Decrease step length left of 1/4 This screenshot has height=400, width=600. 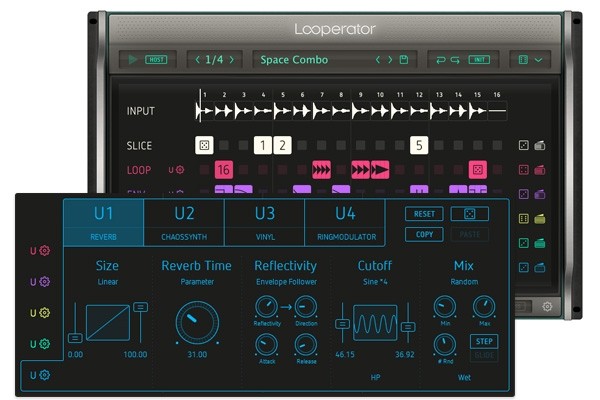(197, 59)
